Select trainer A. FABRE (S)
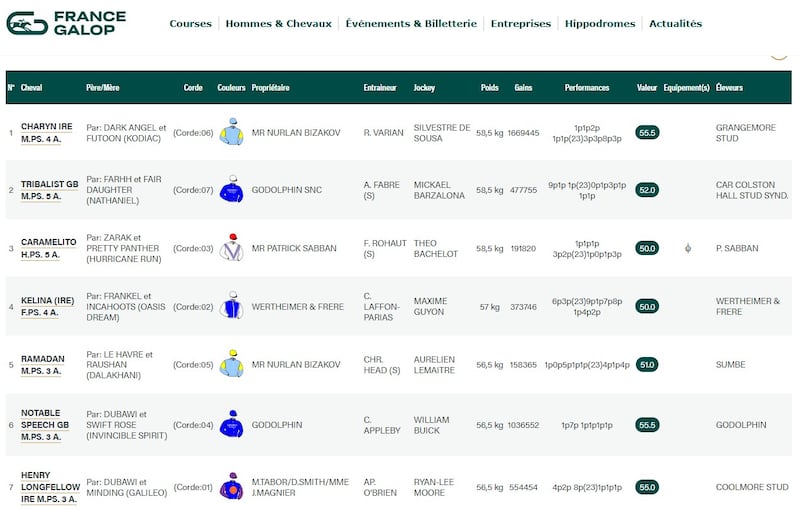The height and width of the screenshot is (509, 800). click(382, 190)
